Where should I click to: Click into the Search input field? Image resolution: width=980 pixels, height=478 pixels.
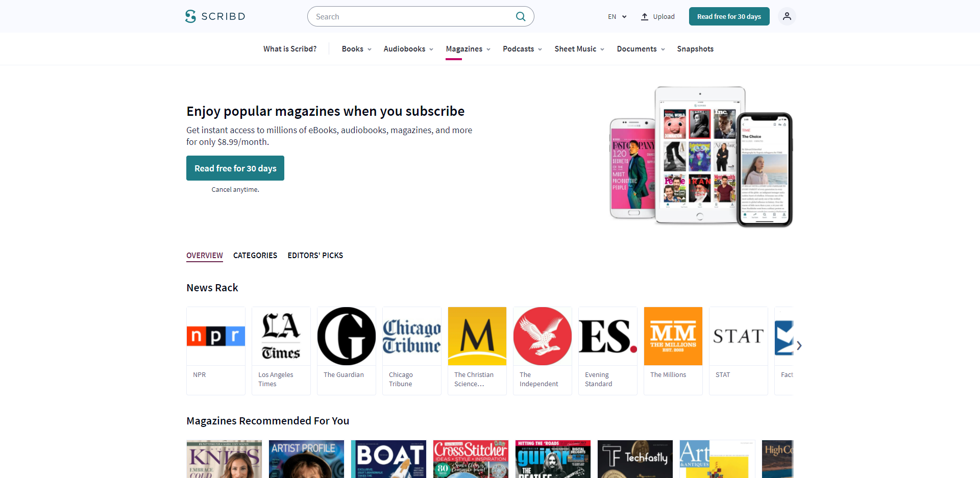coord(413,16)
